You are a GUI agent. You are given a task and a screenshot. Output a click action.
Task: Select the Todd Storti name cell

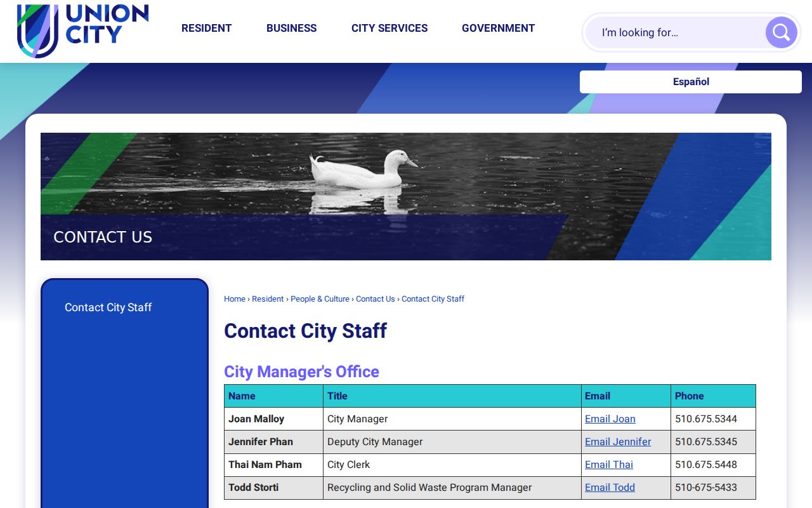(x=273, y=488)
